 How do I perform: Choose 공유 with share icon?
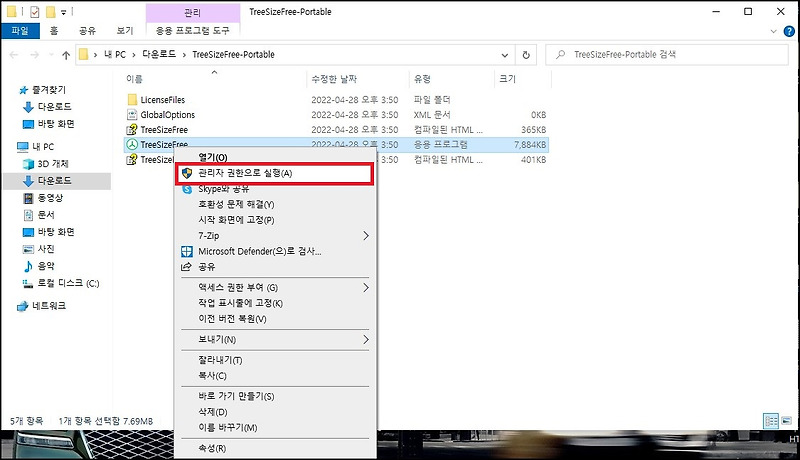coord(275,267)
